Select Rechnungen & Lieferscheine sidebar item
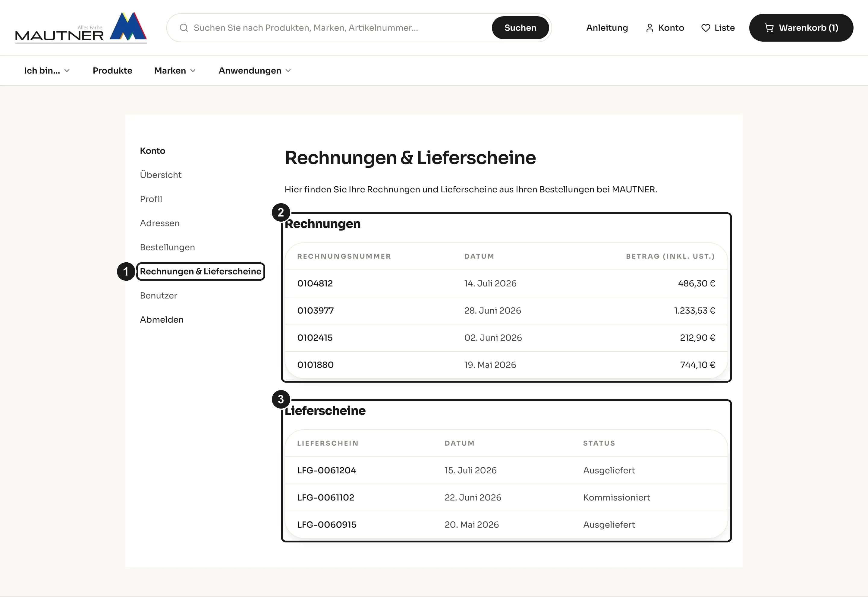 click(200, 271)
